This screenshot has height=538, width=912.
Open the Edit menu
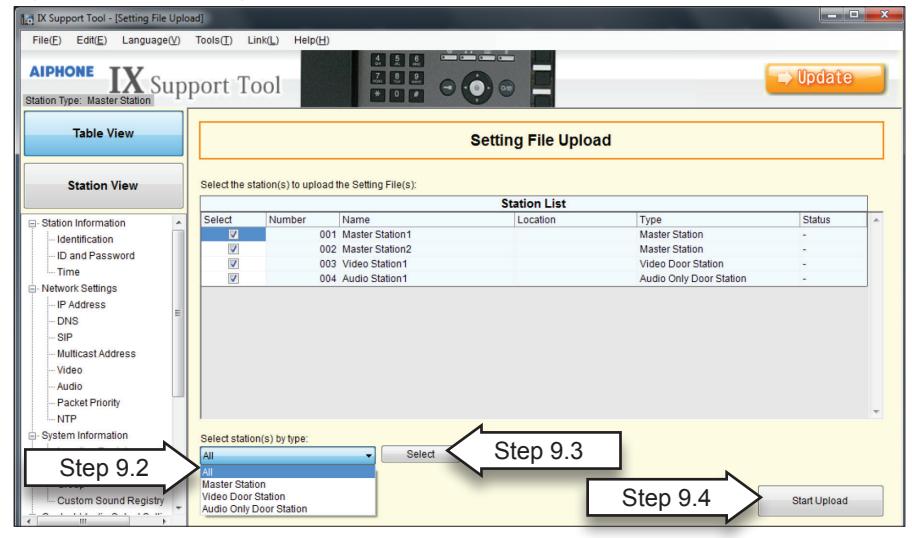coord(91,40)
